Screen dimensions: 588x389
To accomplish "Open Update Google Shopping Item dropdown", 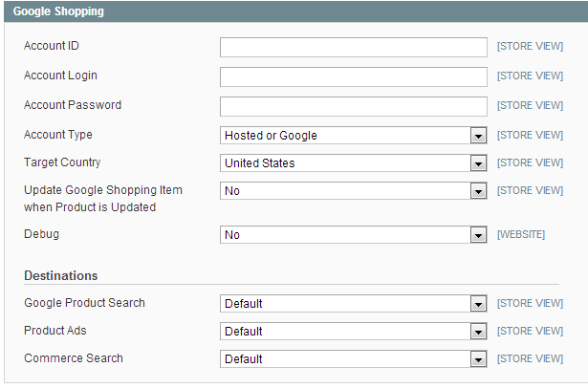I will tap(353, 191).
